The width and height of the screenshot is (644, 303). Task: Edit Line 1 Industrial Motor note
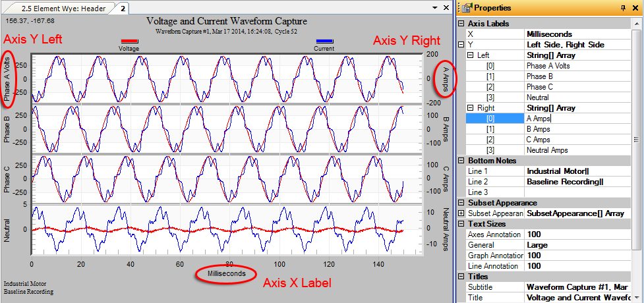click(x=577, y=171)
